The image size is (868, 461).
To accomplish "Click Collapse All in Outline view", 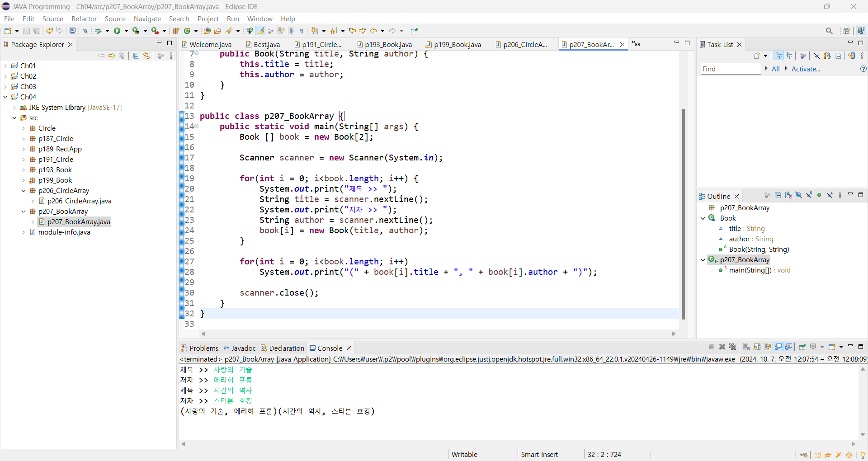I will (x=778, y=195).
